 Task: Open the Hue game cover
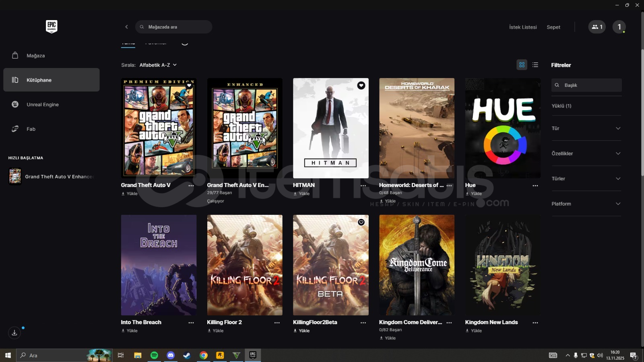[503, 128]
